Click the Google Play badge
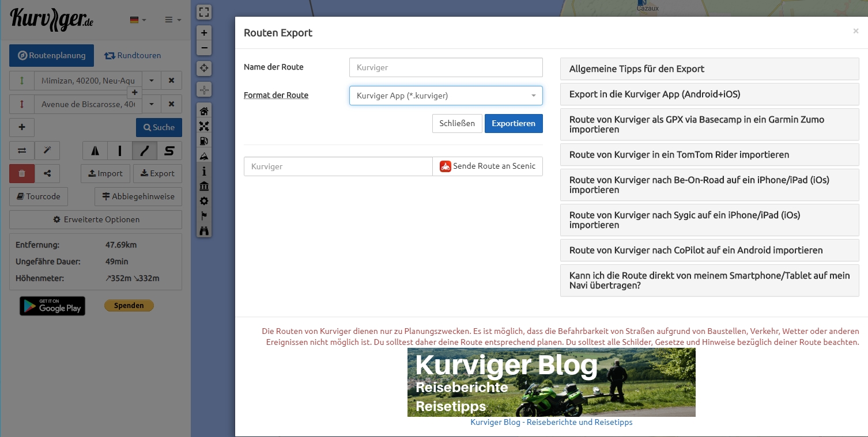The width and height of the screenshot is (868, 437). 52,306
